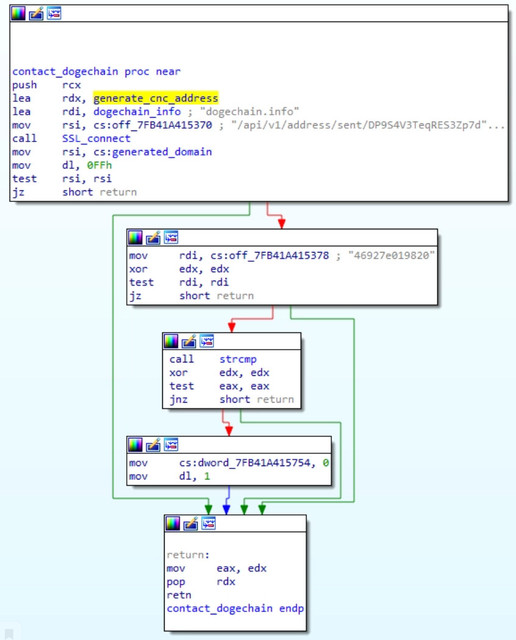Select highlighted generate_cnc_address symbol
516x640 pixels.
coord(156,98)
